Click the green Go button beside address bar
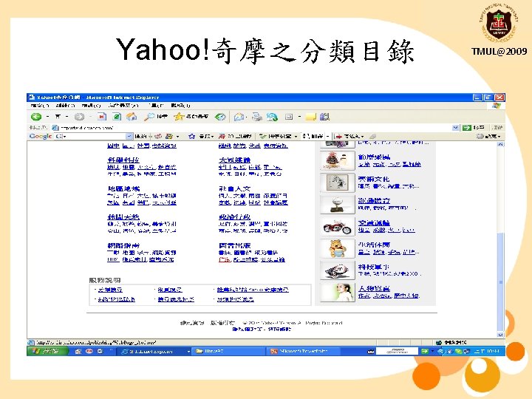Image resolution: width=532 pixels, height=399 pixels. (467, 128)
